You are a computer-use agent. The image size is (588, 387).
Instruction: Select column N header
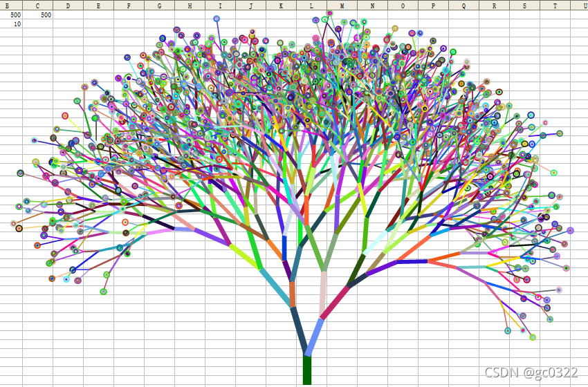tap(372, 6)
